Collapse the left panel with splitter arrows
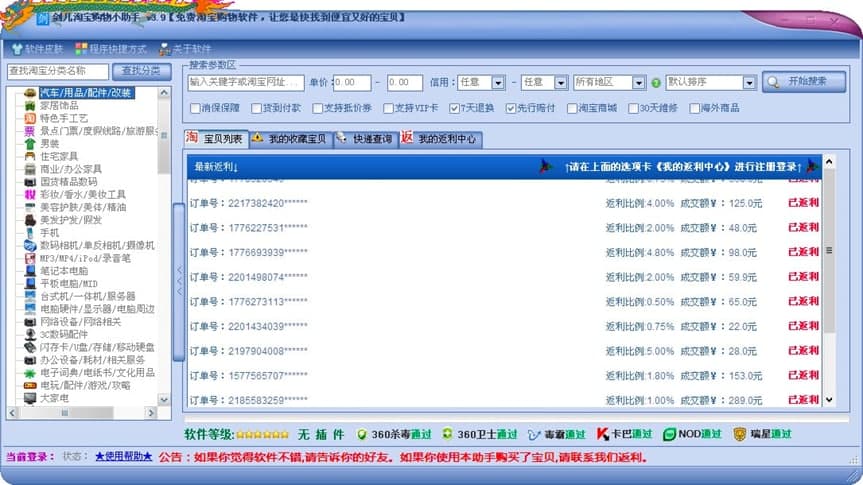The image size is (863, 485). coord(178,281)
